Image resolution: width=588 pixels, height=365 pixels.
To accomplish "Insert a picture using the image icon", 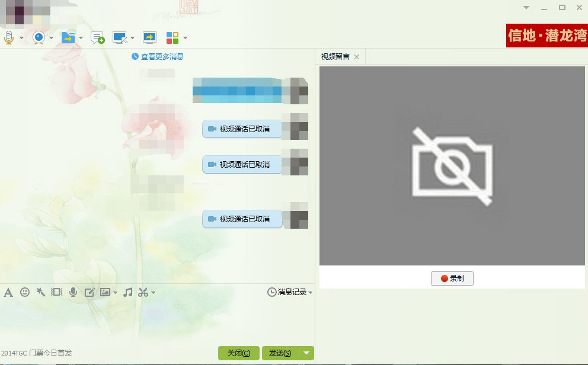I will click(x=105, y=292).
